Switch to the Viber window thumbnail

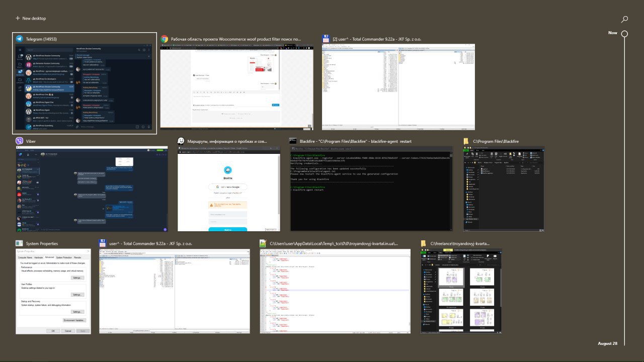(x=92, y=190)
